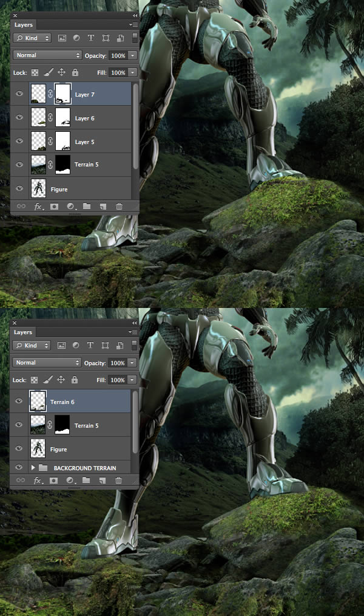Select Layers tab in lower panel
The height and width of the screenshot is (616, 364).
pyautogui.click(x=23, y=332)
